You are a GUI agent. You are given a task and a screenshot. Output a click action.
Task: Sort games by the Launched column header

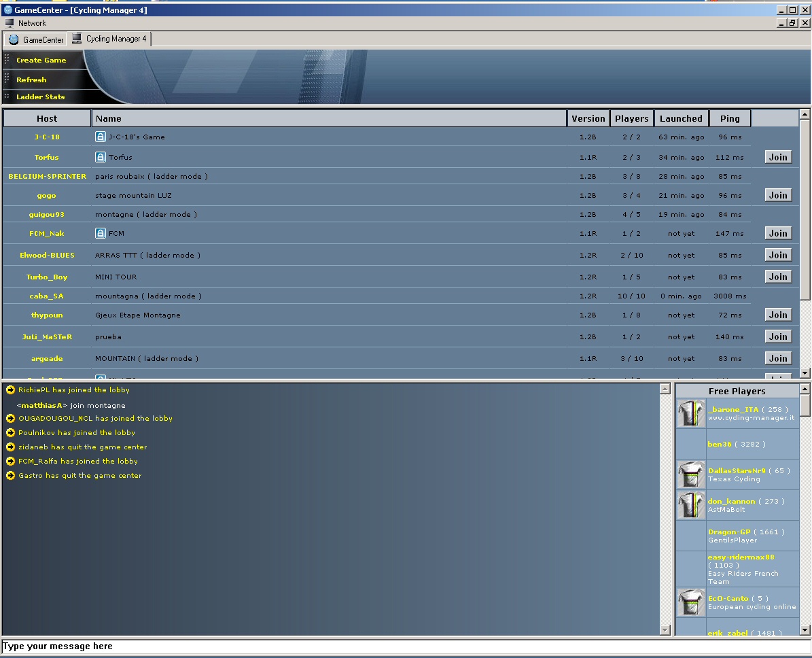[681, 119]
